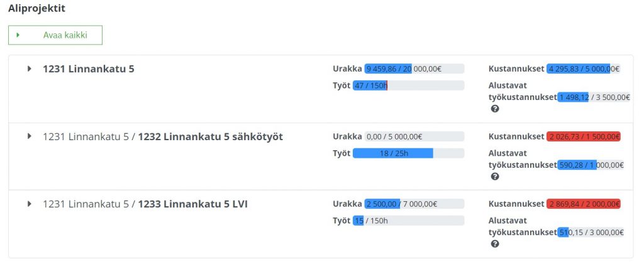Click the Aliprojektit section heading

point(36,8)
